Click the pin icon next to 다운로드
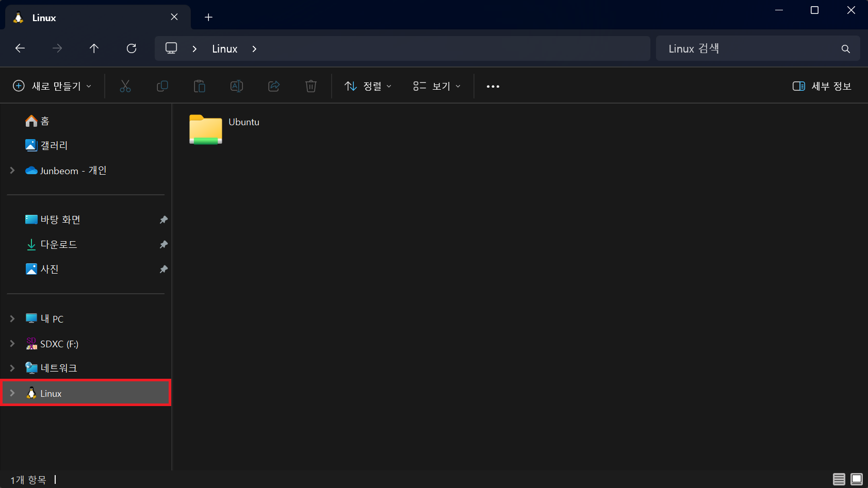This screenshot has height=488, width=868. pos(163,245)
